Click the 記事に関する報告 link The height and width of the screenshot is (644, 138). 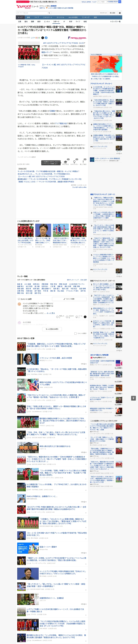[24, 164]
